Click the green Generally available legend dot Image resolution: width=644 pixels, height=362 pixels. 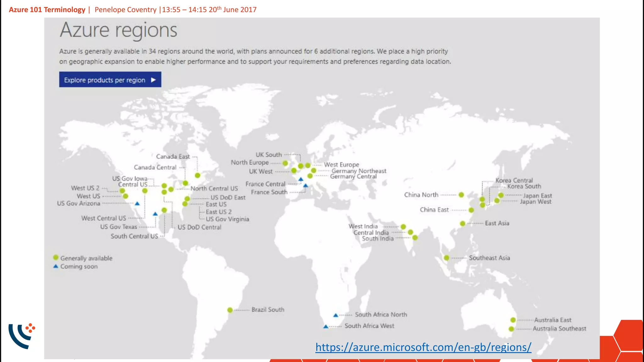click(56, 258)
